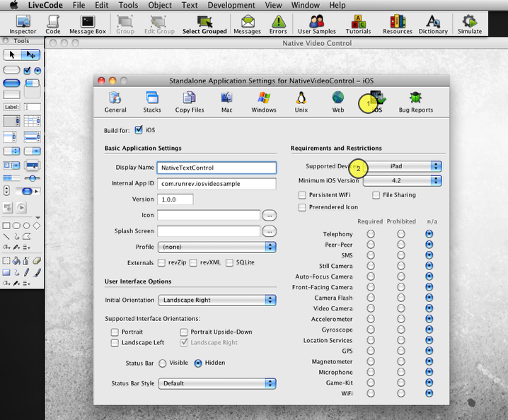Open the Resources toolbar icon
The width and height of the screenshot is (508, 420).
(398, 25)
